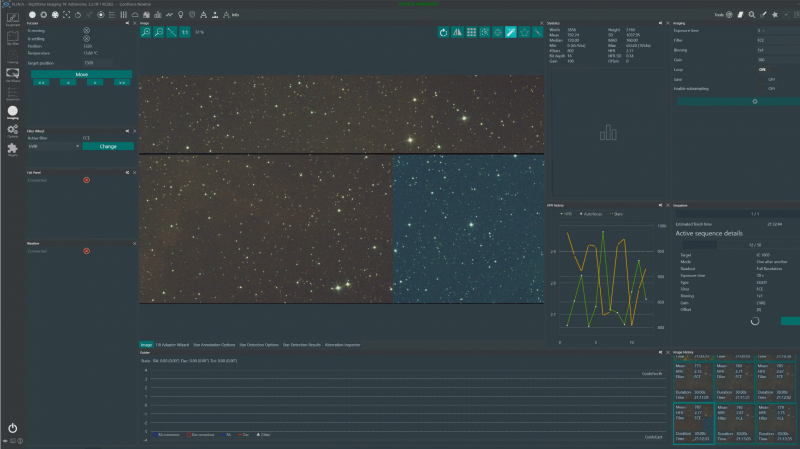This screenshot has width=800, height=449.
Task: Click the Imaging panel Gain field
Action: pos(778,60)
